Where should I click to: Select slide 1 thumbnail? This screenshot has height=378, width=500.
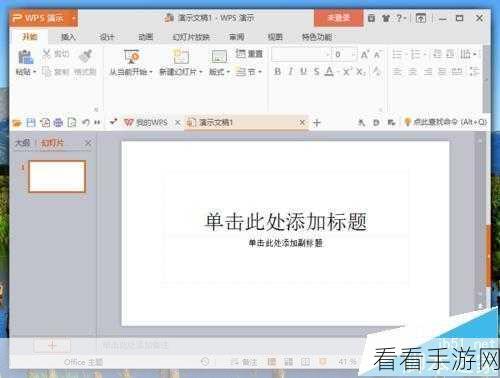point(57,176)
